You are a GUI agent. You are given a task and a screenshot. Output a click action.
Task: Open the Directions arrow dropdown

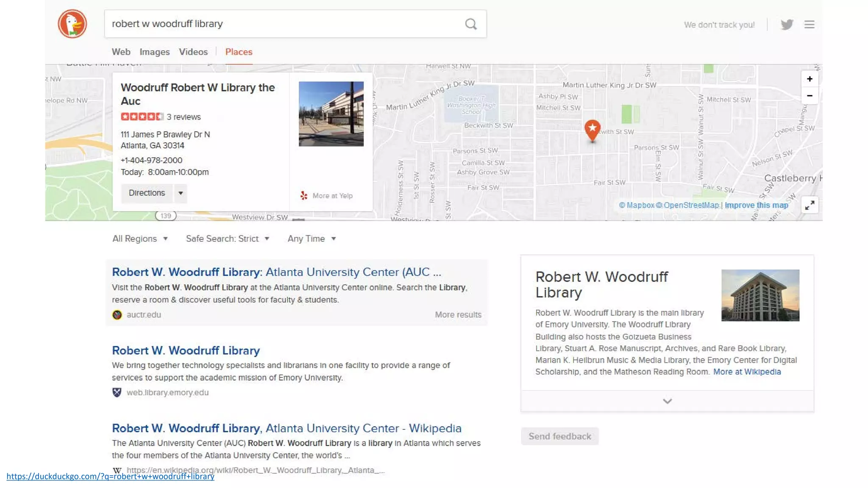pos(181,193)
